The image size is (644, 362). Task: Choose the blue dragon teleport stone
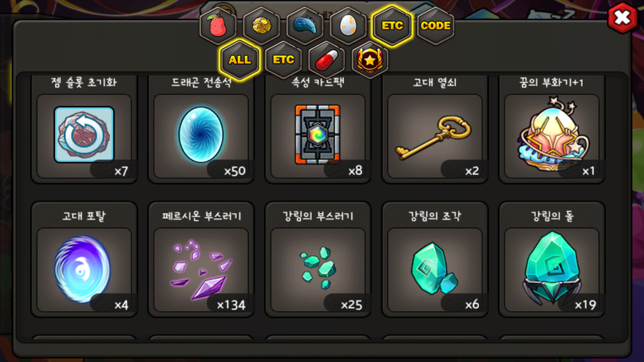[x=201, y=129]
